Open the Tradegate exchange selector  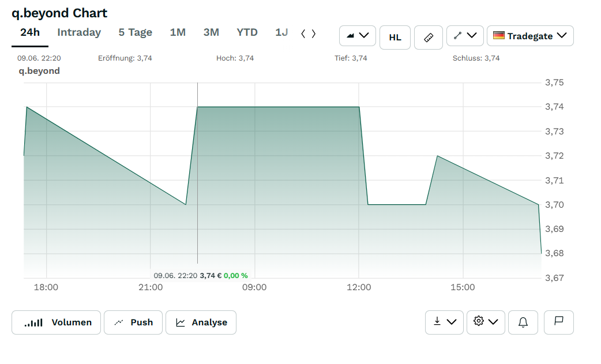click(x=530, y=36)
